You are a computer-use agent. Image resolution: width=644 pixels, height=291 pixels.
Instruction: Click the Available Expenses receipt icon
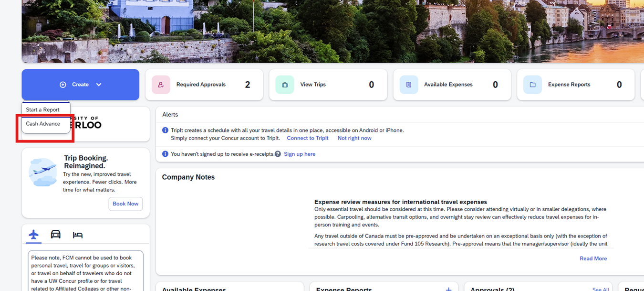[x=409, y=85]
